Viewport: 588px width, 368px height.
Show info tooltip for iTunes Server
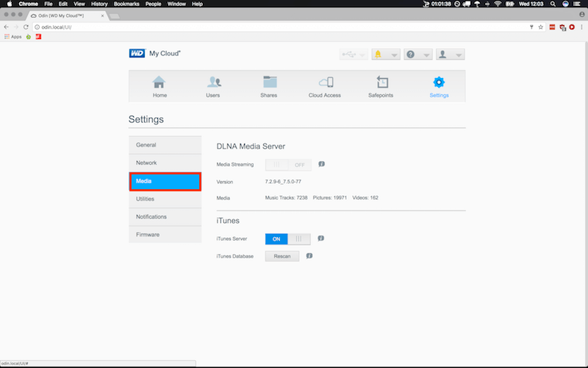tap(320, 238)
